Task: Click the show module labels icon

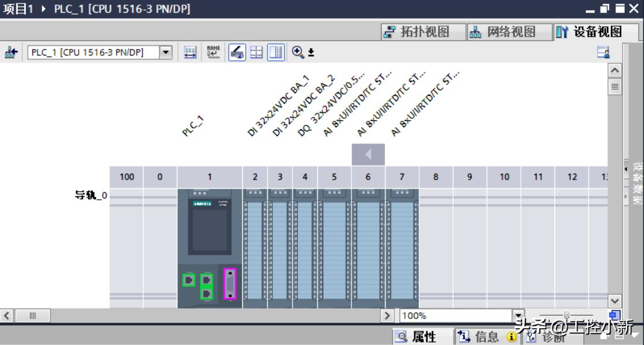Action: coord(190,52)
